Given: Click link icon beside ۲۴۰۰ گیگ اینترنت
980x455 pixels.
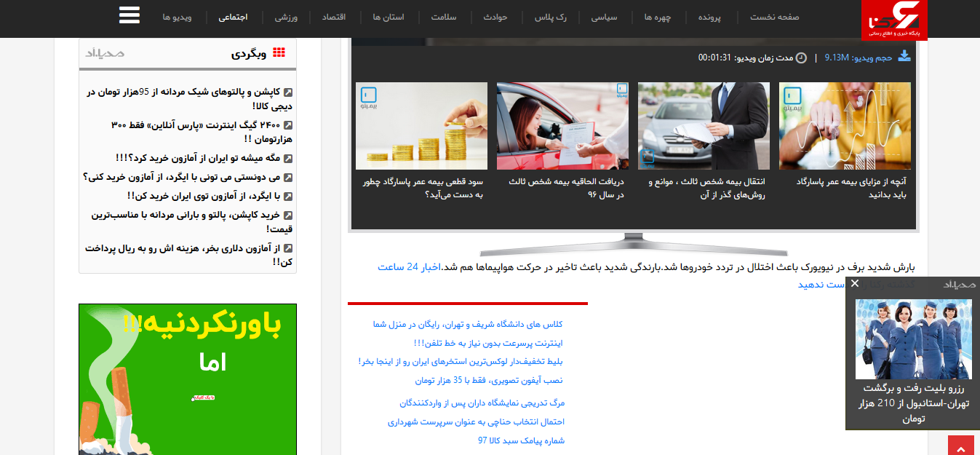Looking at the screenshot, I should tap(288, 125).
